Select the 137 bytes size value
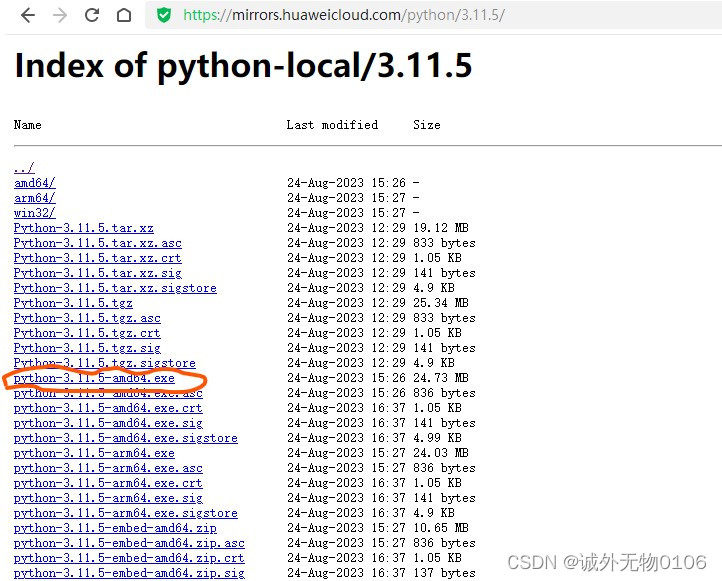The width and height of the screenshot is (722, 581). click(x=444, y=573)
